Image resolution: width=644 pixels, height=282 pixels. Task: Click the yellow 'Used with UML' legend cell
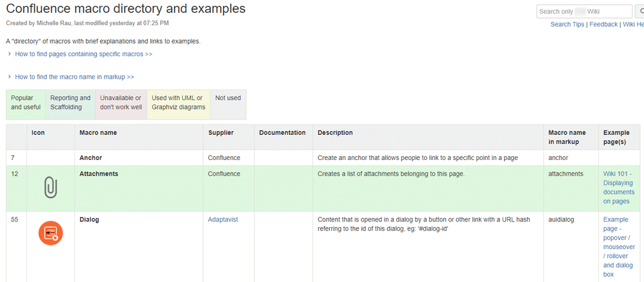point(178,103)
